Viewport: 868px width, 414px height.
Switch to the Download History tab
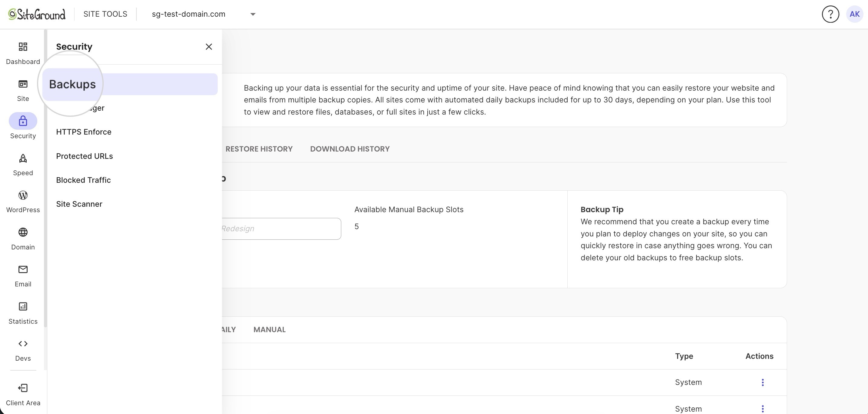(350, 149)
